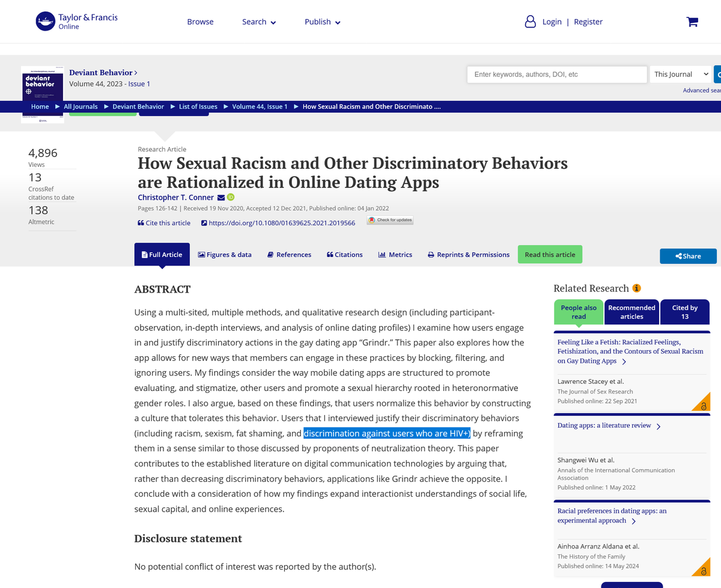Open the article DOI link
Image resolution: width=721 pixels, height=588 pixels.
[x=278, y=223]
